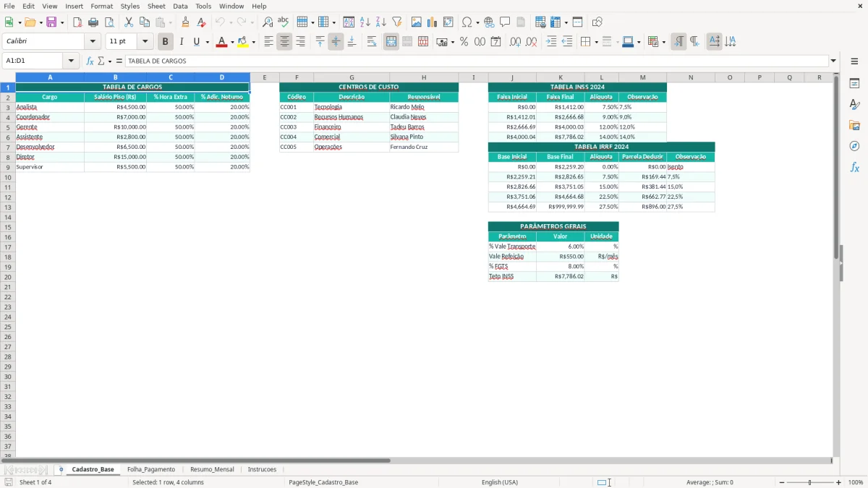Switch to the Folha_Pagamento sheet tab
868x488 pixels.
coord(151,469)
